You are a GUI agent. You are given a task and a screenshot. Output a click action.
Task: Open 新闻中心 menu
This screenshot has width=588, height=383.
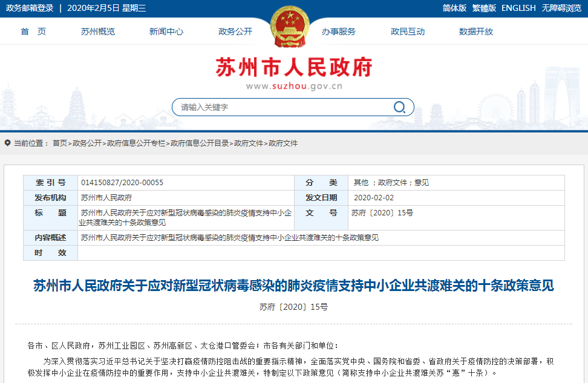pyautogui.click(x=166, y=31)
